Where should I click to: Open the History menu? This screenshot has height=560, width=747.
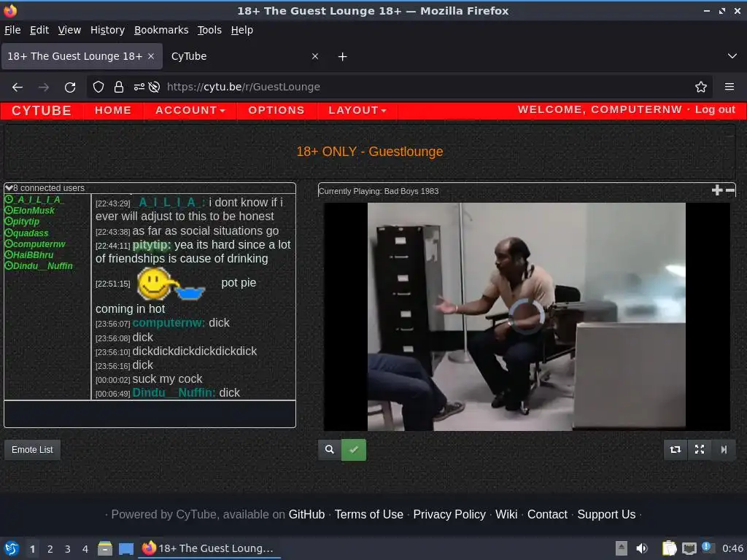coord(108,30)
